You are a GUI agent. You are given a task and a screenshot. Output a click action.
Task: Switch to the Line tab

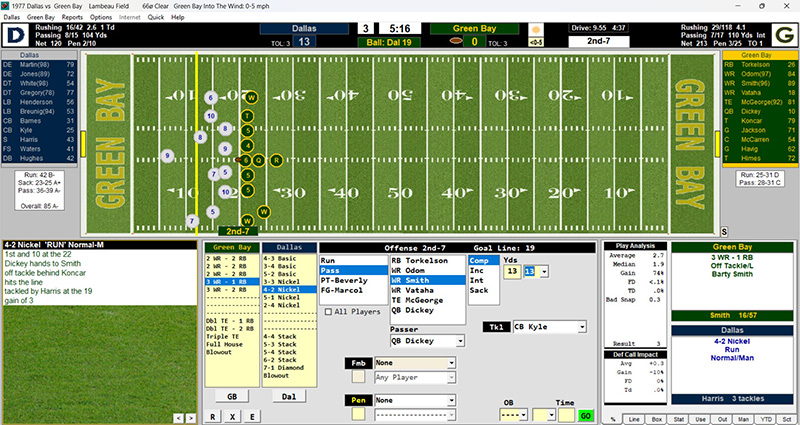634,419
